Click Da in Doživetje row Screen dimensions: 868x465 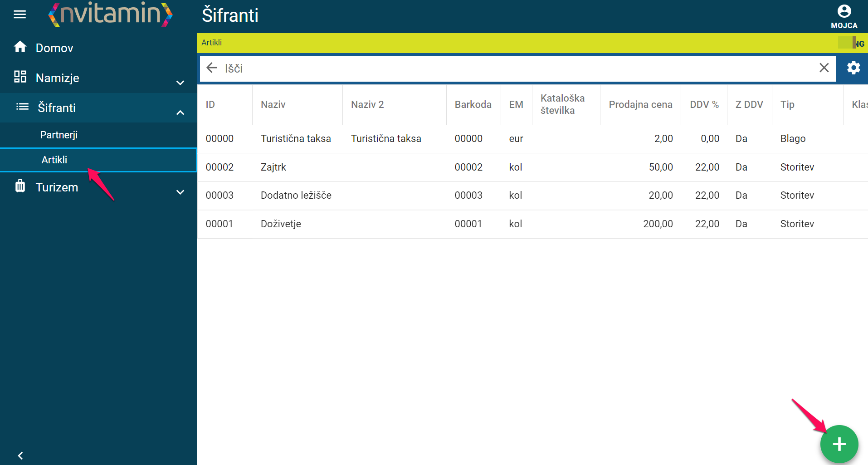(741, 224)
